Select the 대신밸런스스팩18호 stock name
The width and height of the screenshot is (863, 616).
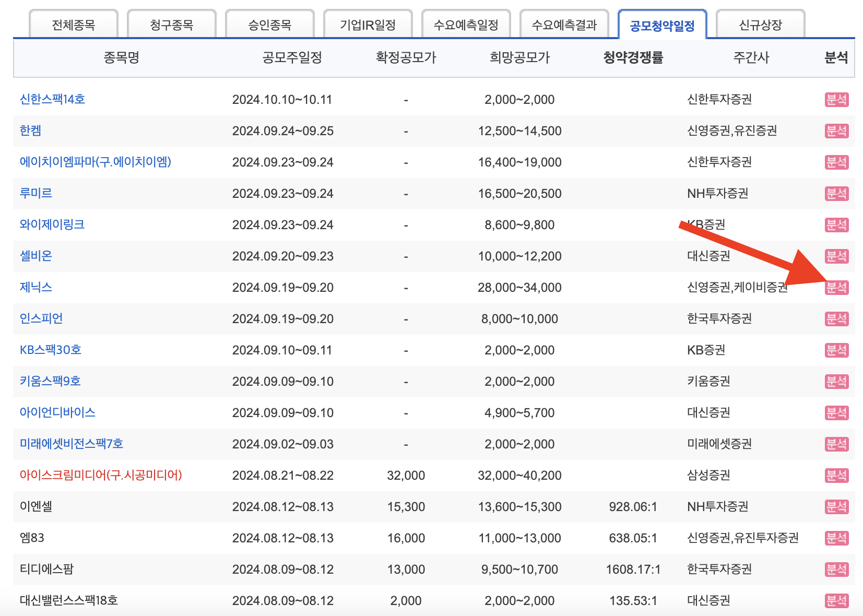pyautogui.click(x=69, y=600)
